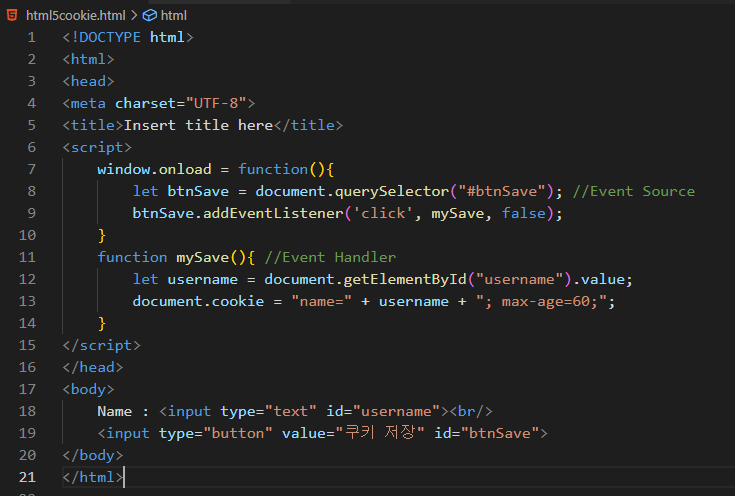Click the br tag on line 18
735x496 pixels.
(x=471, y=412)
